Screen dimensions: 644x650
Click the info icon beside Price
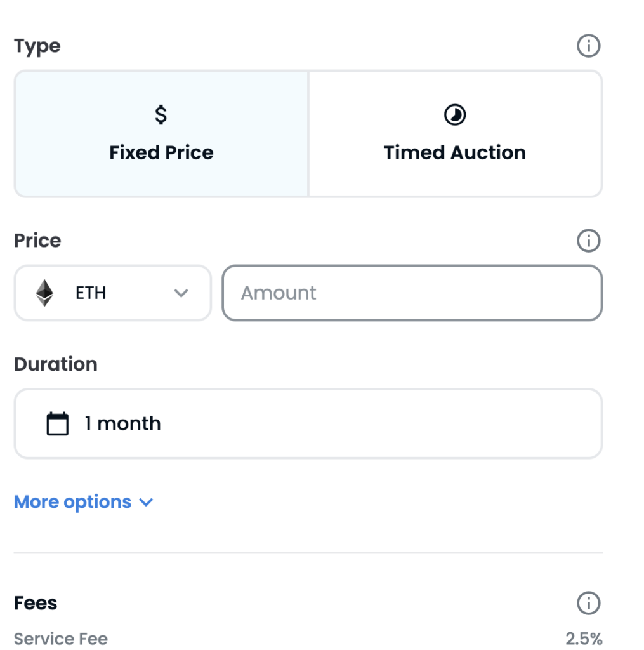click(x=588, y=241)
